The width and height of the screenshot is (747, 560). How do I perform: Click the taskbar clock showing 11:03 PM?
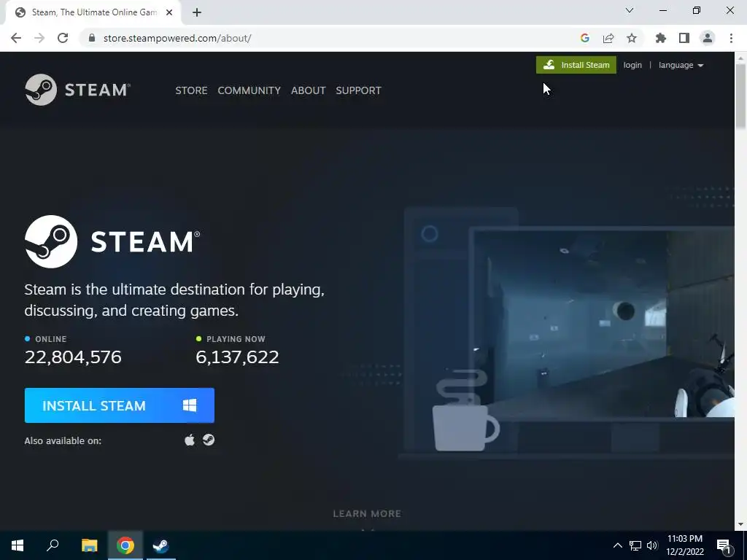tap(685, 545)
